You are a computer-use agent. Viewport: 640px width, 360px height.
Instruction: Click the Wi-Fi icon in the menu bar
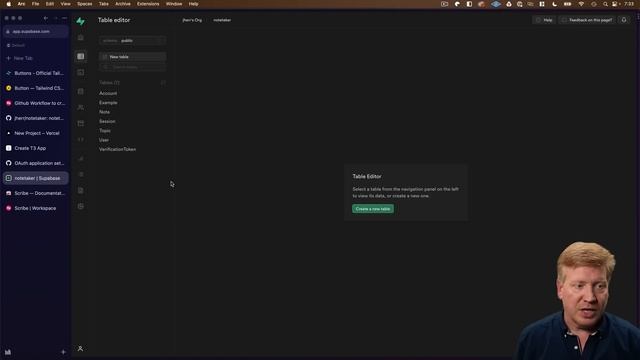(x=581, y=4)
